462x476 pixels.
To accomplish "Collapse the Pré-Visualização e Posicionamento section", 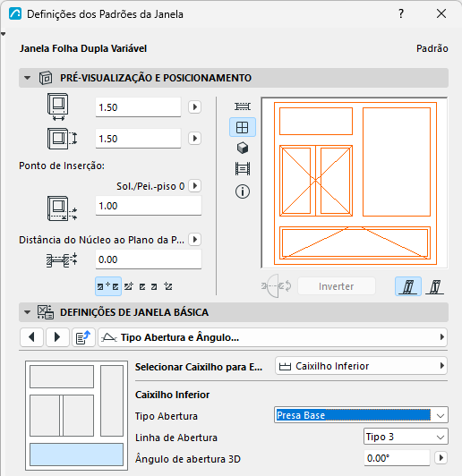I will point(28,78).
